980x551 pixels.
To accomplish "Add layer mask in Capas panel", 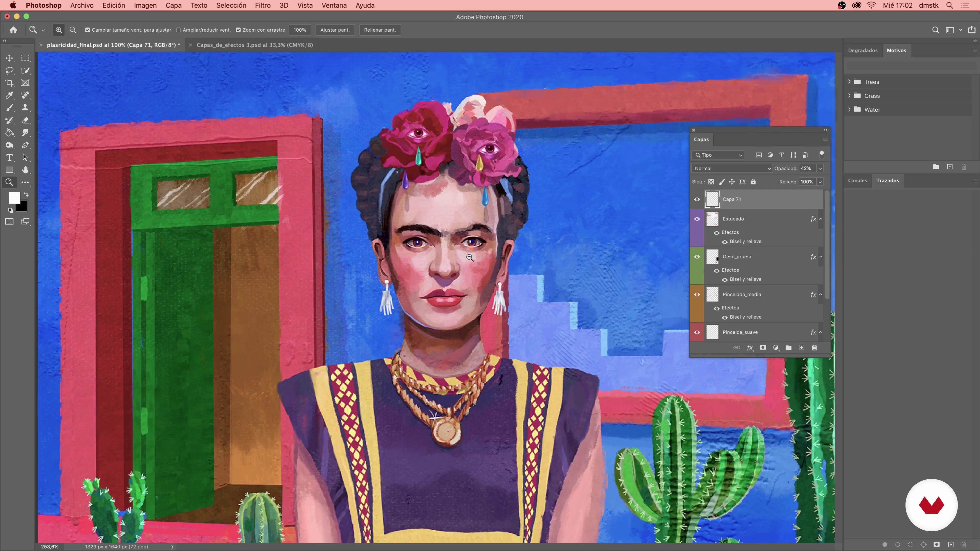I will [763, 347].
